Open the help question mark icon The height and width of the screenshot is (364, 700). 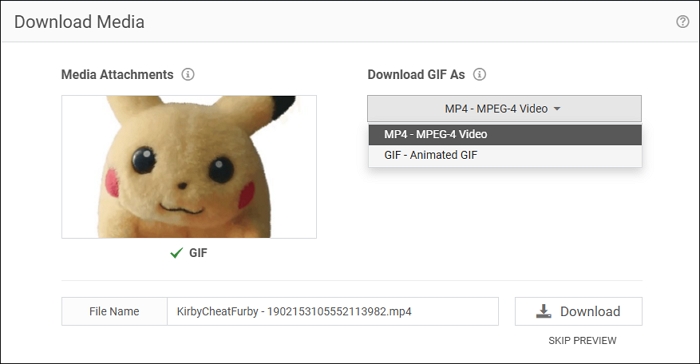point(682,21)
